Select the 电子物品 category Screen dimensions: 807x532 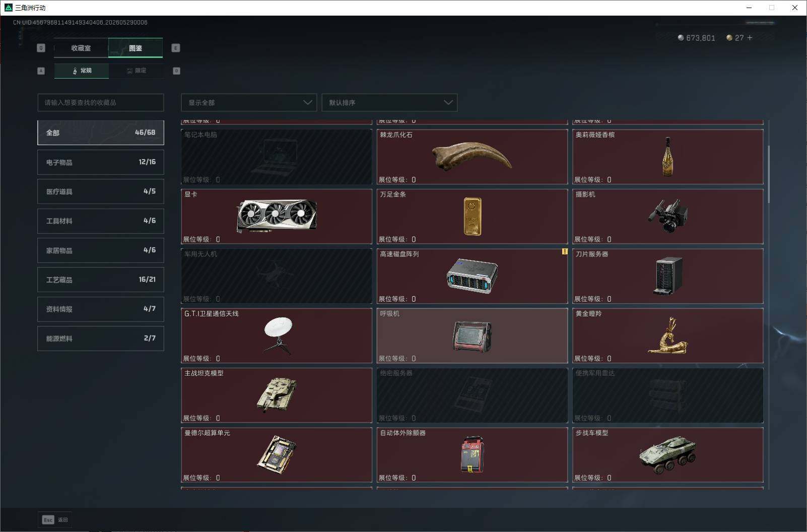pos(101,162)
